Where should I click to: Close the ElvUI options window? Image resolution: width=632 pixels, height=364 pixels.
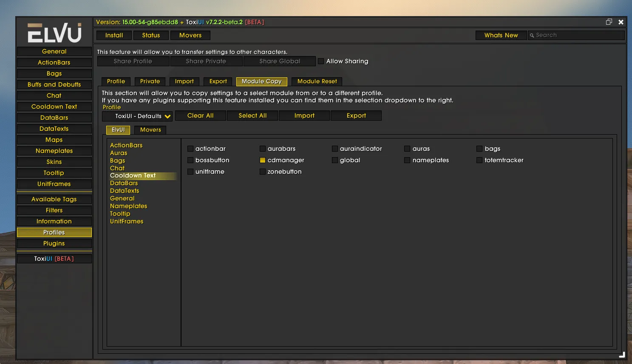point(621,22)
